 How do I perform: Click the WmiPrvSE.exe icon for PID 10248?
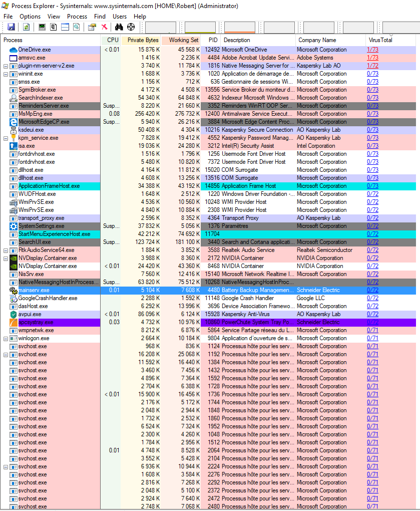click(14, 202)
